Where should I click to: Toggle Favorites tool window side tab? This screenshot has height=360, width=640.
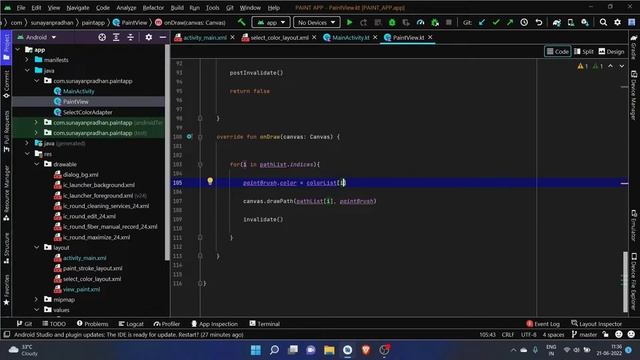[x=6, y=290]
